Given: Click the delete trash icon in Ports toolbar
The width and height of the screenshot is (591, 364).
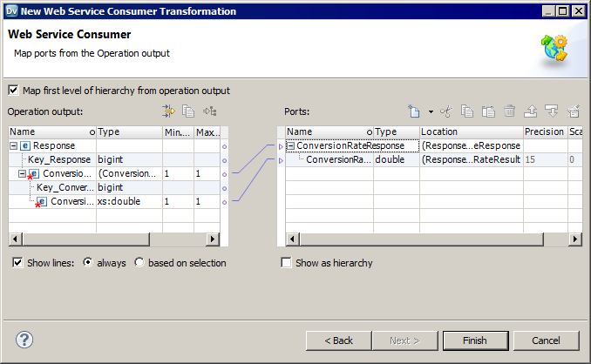Looking at the screenshot, I should pyautogui.click(x=510, y=111).
